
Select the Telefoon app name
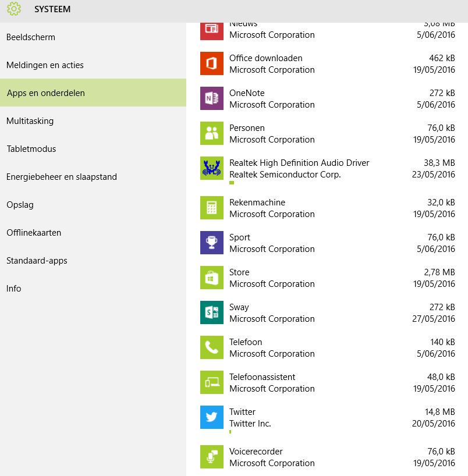[246, 342]
